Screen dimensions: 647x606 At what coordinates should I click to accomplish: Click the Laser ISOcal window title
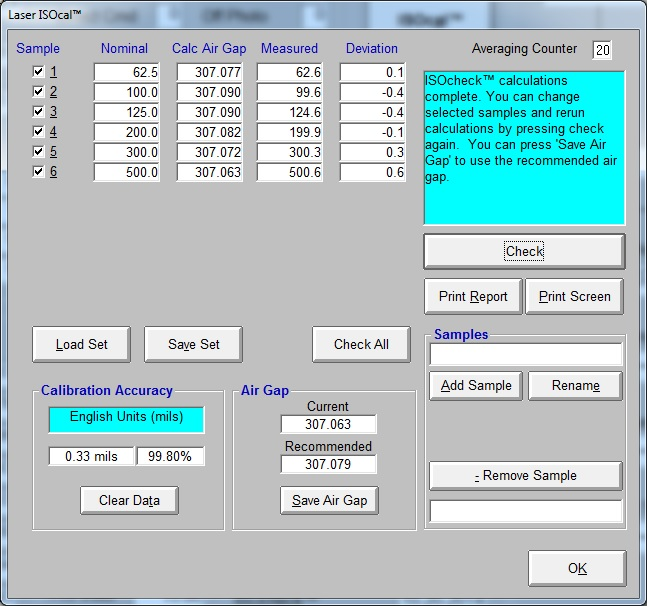click(45, 15)
